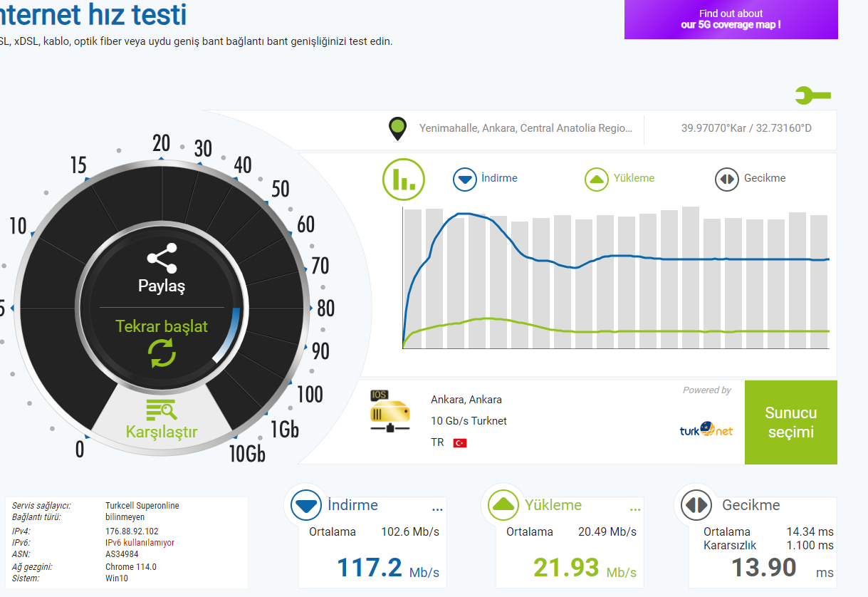Click the location pin icon
Viewport: 868px width, 597px height.
[x=397, y=130]
